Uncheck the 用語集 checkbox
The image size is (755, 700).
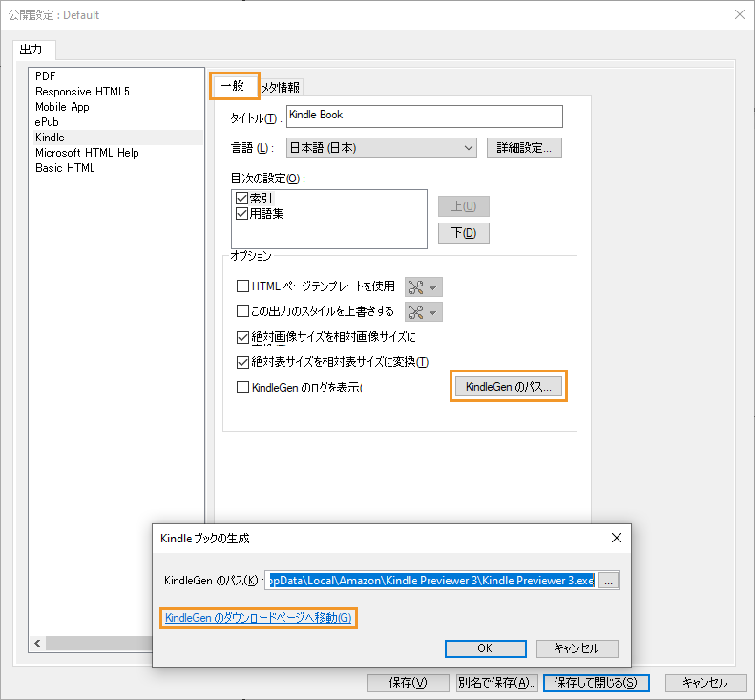pos(241,214)
